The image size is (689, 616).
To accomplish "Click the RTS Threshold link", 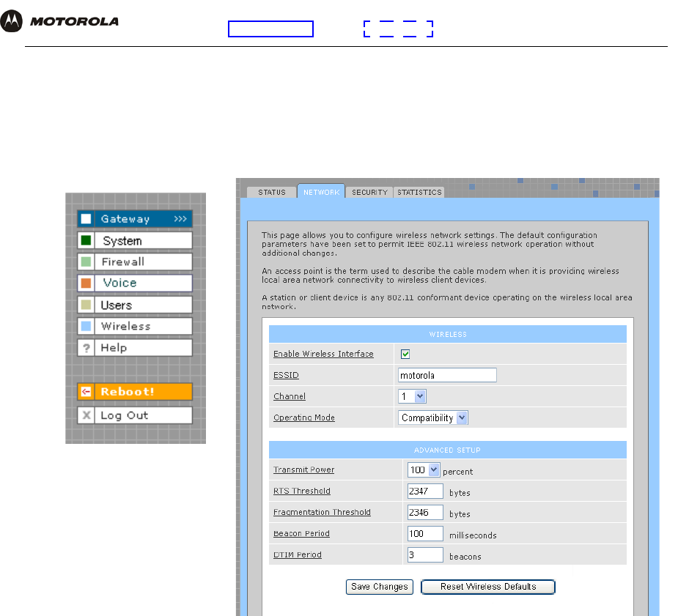I will pos(301,491).
